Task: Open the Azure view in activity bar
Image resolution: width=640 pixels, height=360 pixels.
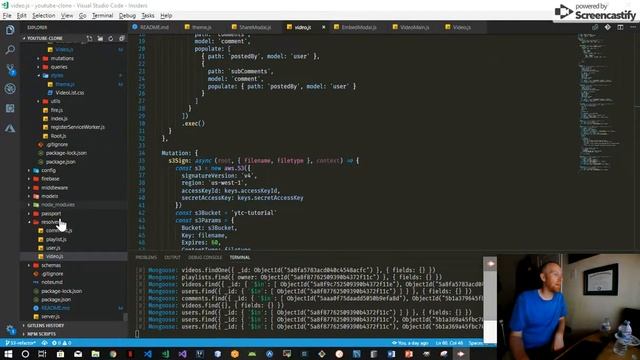Action: click(x=10, y=128)
